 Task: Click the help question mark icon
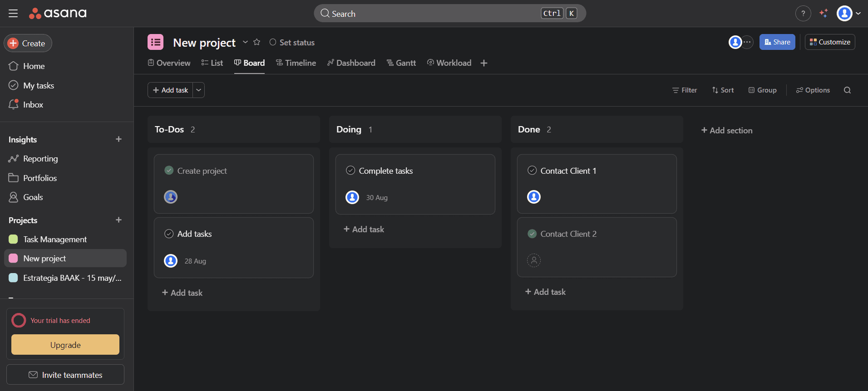coord(803,14)
